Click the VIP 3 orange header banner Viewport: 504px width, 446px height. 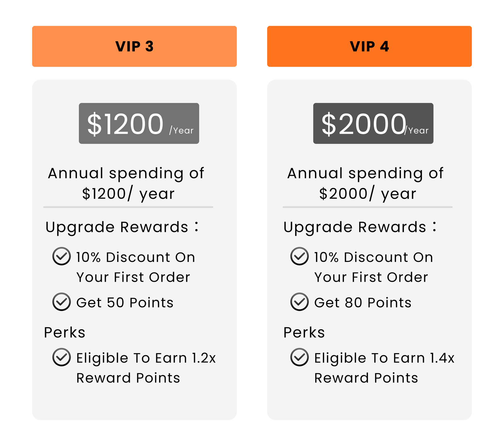134,46
